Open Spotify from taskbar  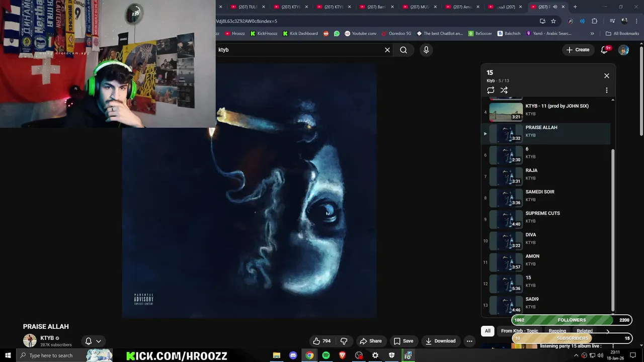click(326, 355)
